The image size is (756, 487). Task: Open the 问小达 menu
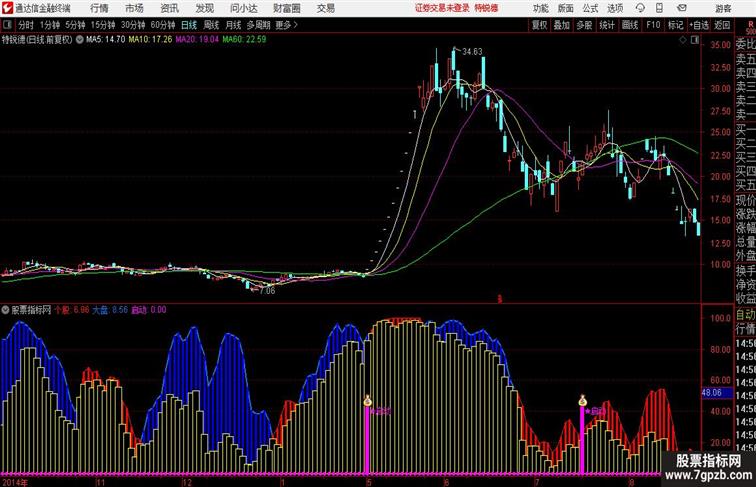coord(243,8)
